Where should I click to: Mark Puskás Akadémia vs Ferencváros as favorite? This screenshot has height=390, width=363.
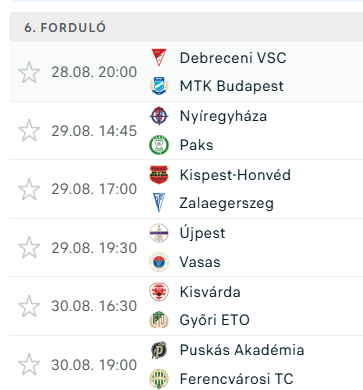29,365
